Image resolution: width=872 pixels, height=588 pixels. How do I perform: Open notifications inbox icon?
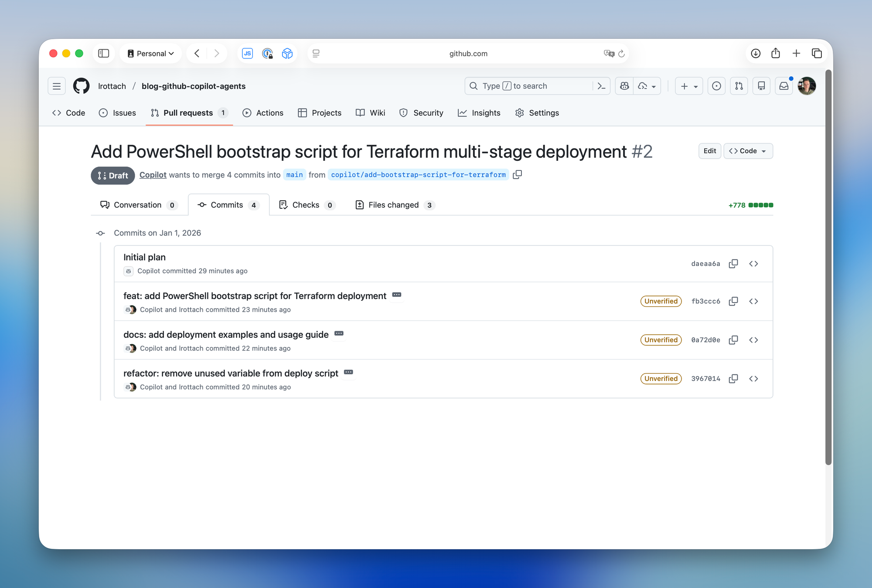click(783, 86)
